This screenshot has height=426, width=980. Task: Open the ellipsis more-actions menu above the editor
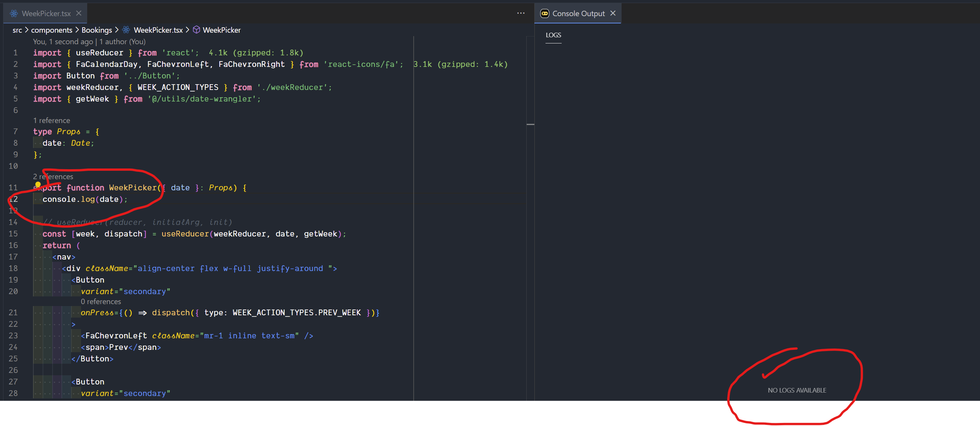pos(521,13)
